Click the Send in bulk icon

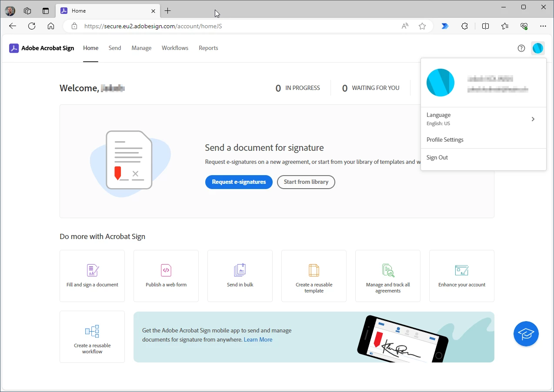[240, 270]
